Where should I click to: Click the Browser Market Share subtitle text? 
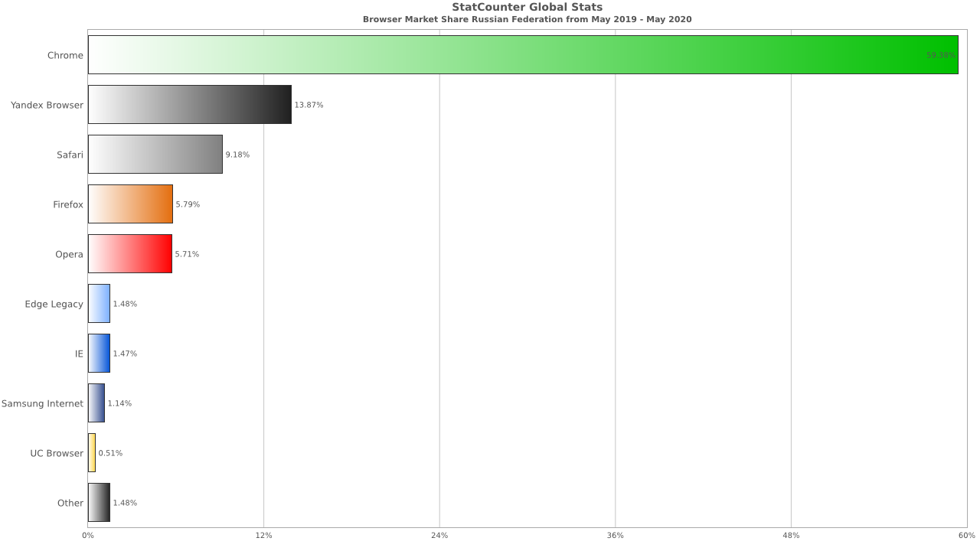click(x=527, y=19)
